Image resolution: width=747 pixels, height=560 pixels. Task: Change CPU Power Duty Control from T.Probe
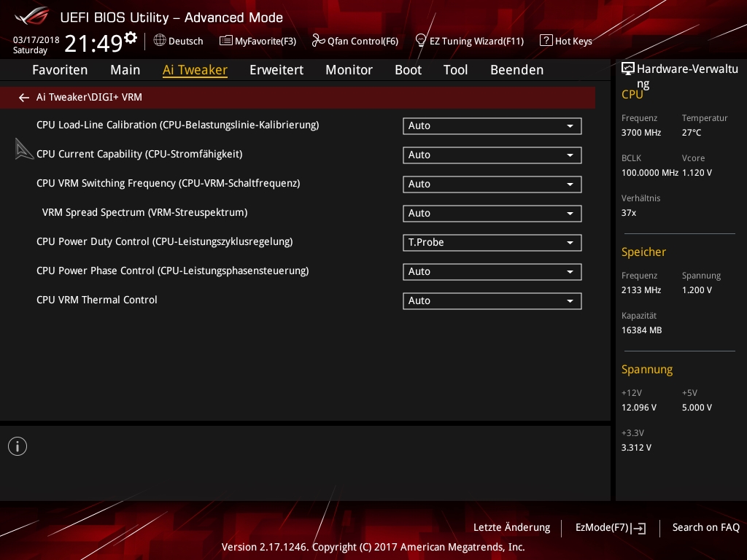coord(492,243)
